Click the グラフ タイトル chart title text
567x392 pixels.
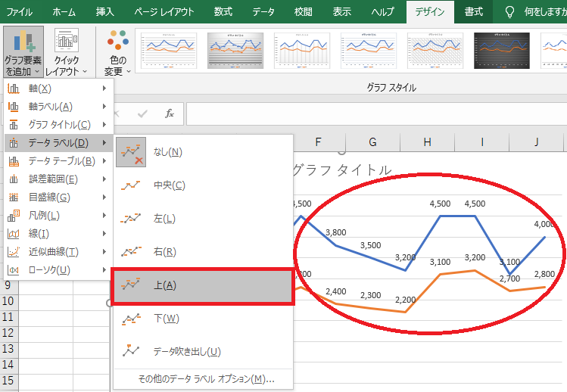(341, 170)
